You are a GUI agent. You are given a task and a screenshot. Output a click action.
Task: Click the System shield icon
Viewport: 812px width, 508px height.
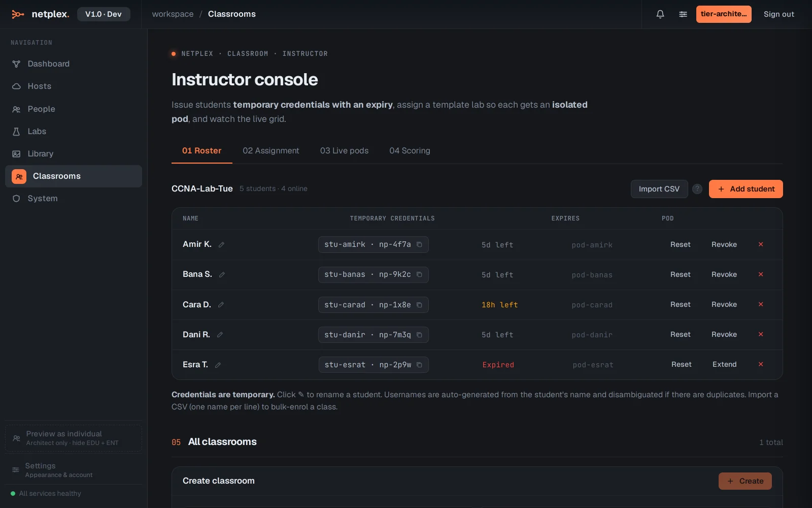coord(16,199)
